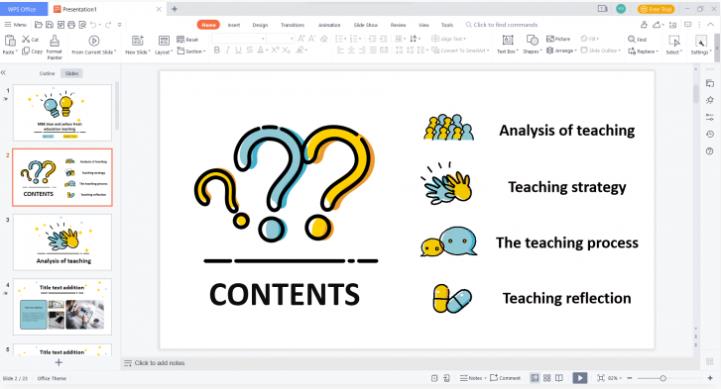Click the Print quick-access icon
Image resolution: width=721 pixels, height=389 pixels.
pyautogui.click(x=71, y=25)
